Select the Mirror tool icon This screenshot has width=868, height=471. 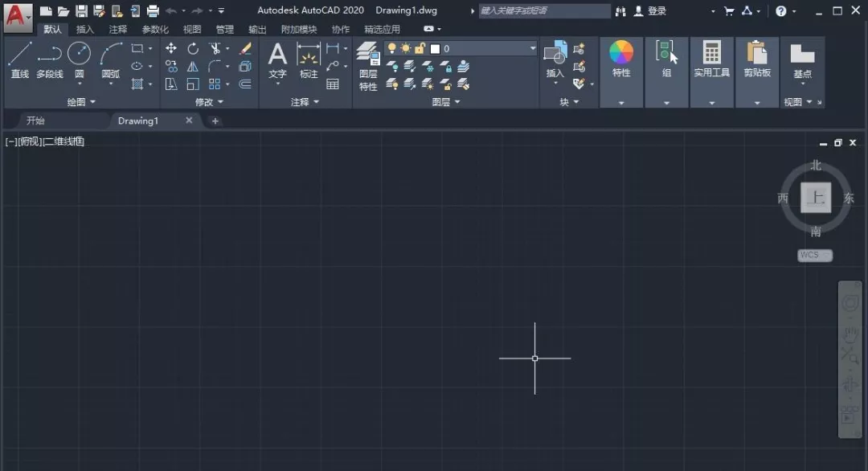(193, 67)
